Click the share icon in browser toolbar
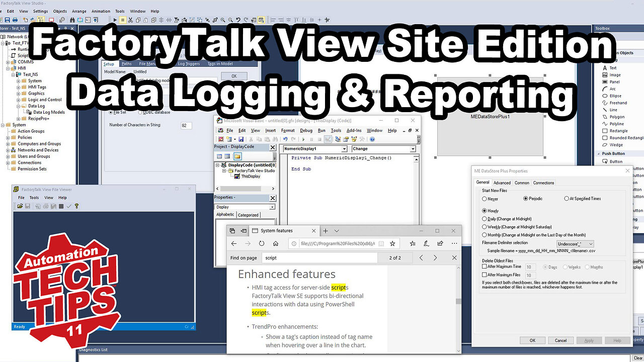644x362 pixels. point(440,243)
